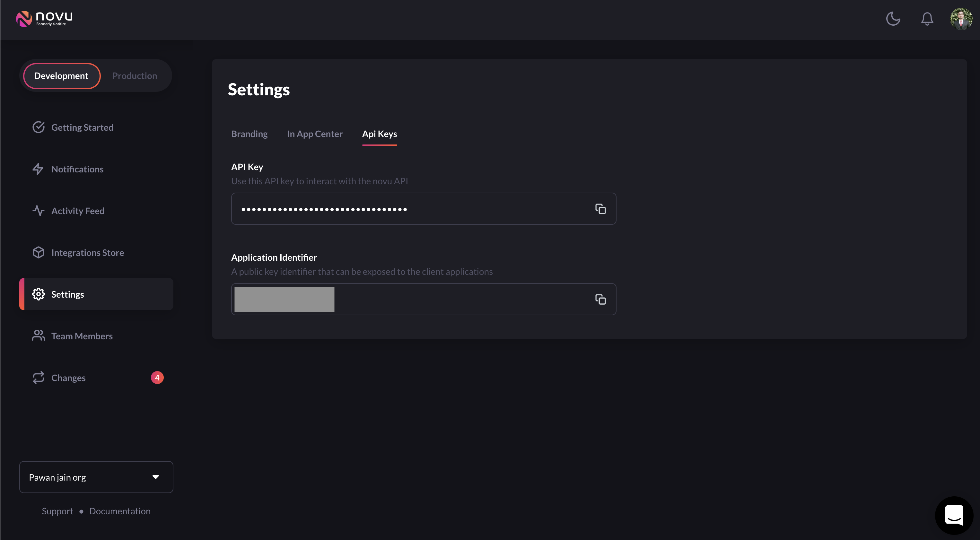
Task: Select the Branding tab in Settings
Action: point(249,134)
